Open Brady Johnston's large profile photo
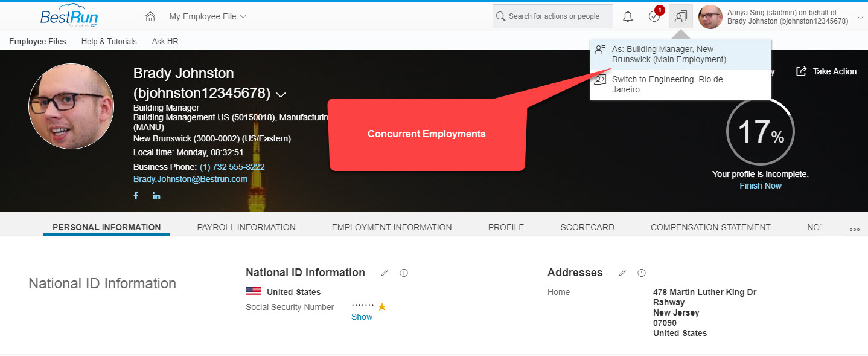The width and height of the screenshot is (868, 356). click(71, 106)
